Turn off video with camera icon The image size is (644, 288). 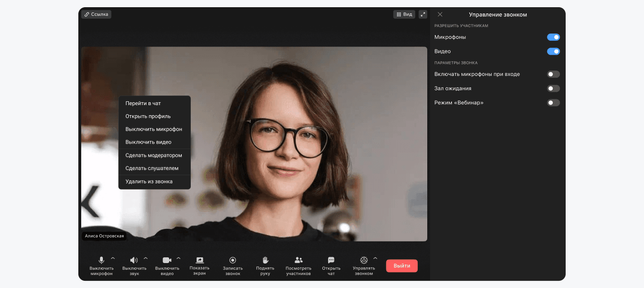(167, 260)
